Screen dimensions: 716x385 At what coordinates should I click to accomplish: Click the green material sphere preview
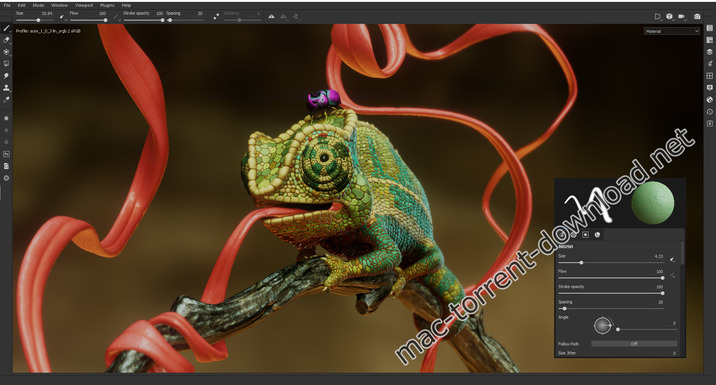(653, 202)
